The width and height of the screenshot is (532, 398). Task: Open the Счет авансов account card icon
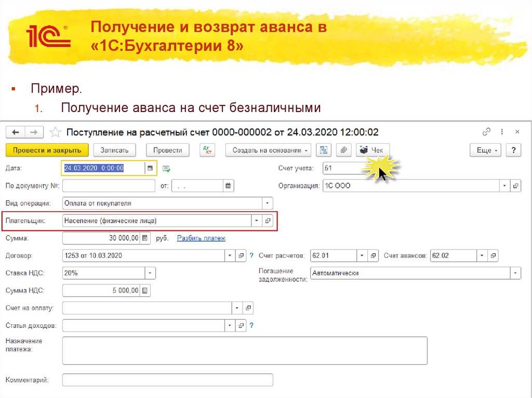[x=494, y=256]
